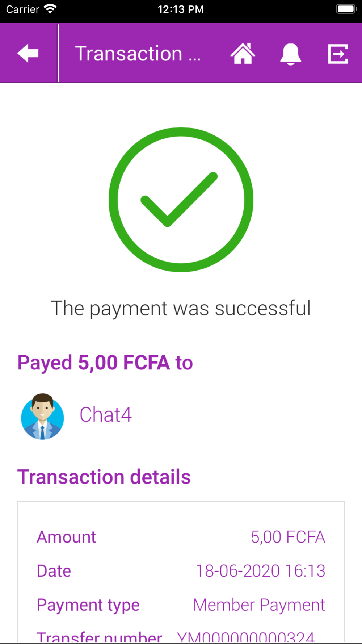Click the green success checkmark
This screenshot has width=362, height=644.
181,200
